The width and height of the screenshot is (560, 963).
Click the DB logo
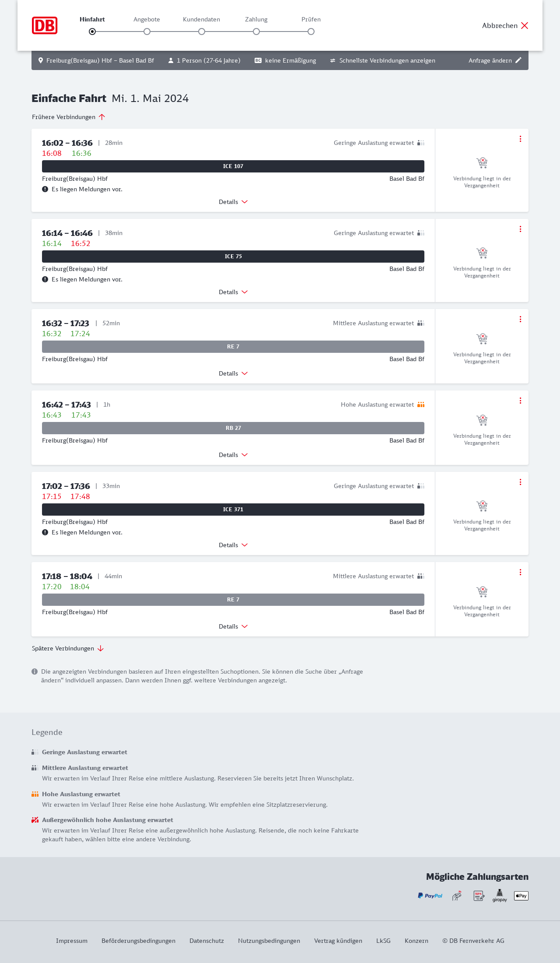tap(45, 25)
